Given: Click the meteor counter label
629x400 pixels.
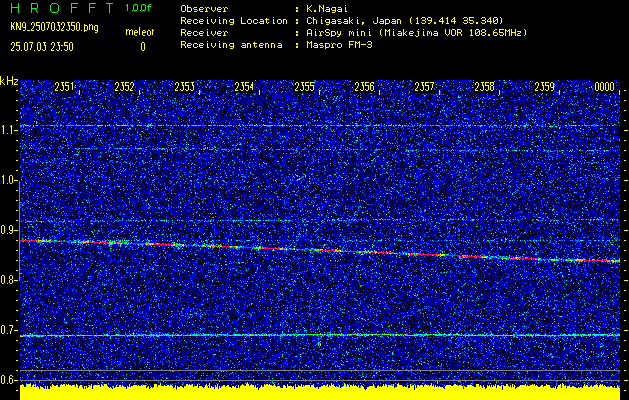Looking at the screenshot, I should pos(140,32).
